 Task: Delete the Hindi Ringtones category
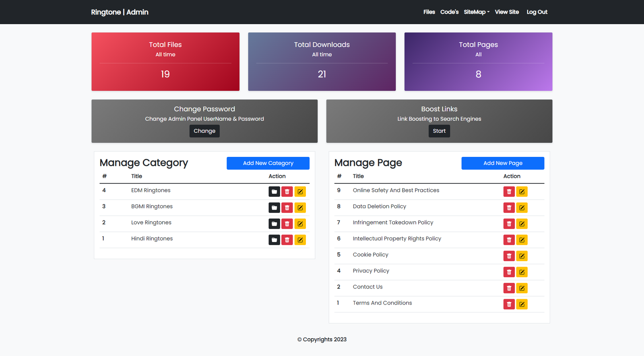tap(287, 240)
